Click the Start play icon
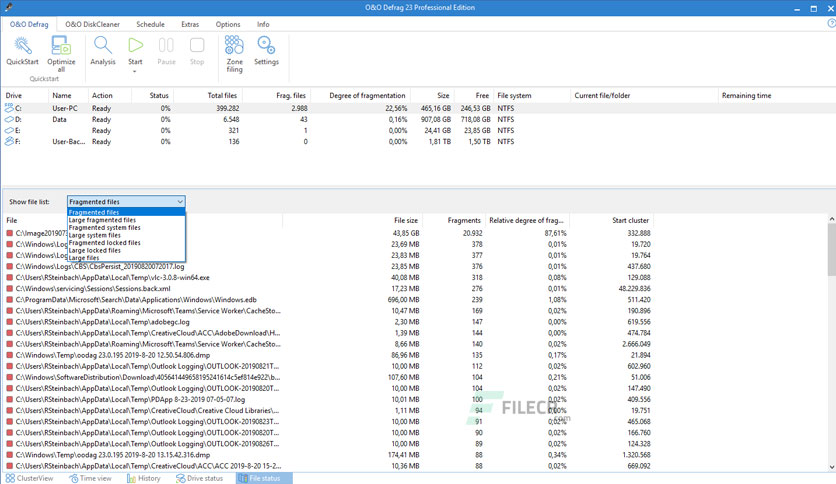This screenshot has width=836, height=484. click(x=135, y=45)
